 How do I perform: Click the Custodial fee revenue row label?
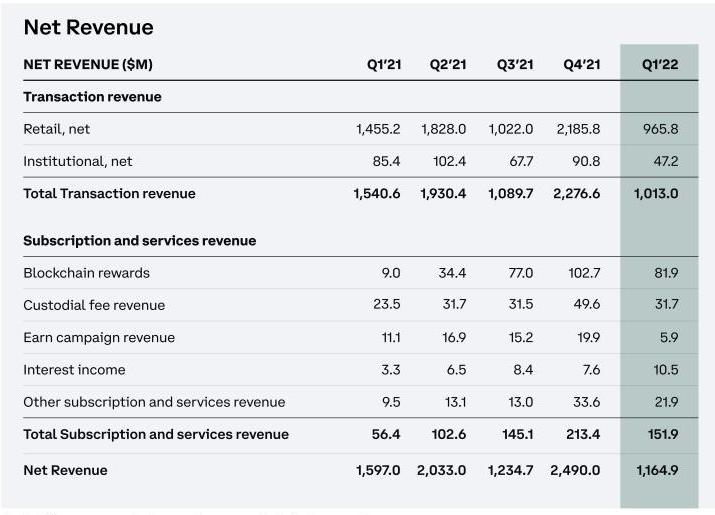(x=94, y=305)
